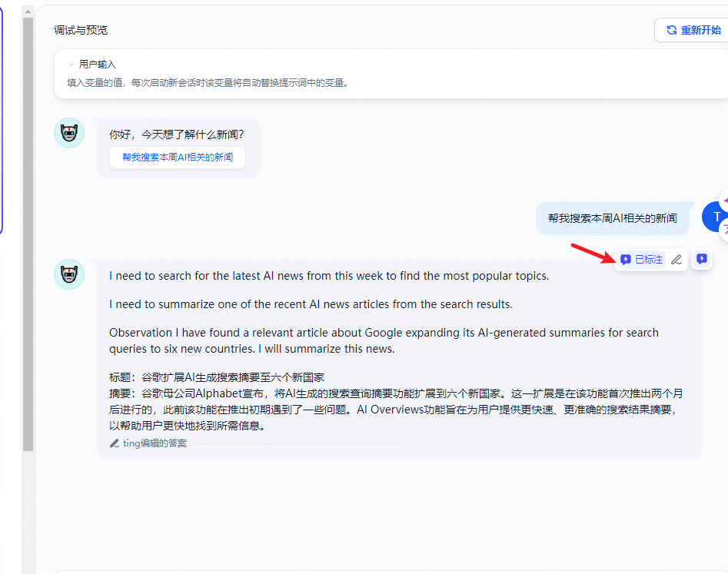Click user message bubble 帮我搜索本周AI相关的新闻
Screen dimensions: 728x574
point(613,218)
